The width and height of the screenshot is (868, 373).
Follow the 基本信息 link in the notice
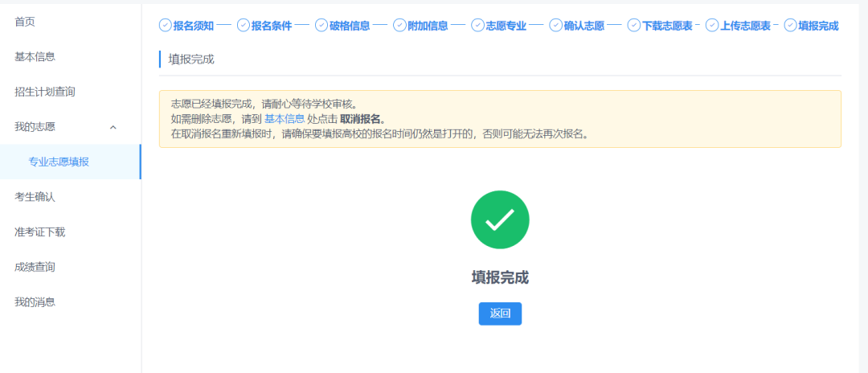point(284,118)
